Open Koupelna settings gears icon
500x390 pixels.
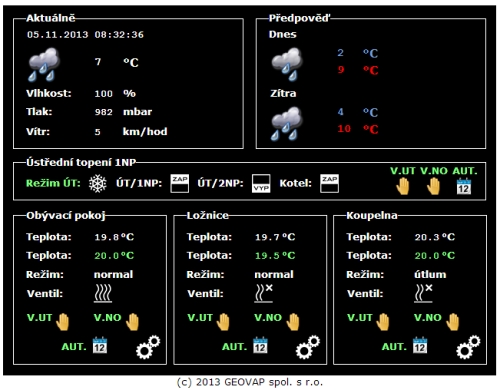pos(468,347)
